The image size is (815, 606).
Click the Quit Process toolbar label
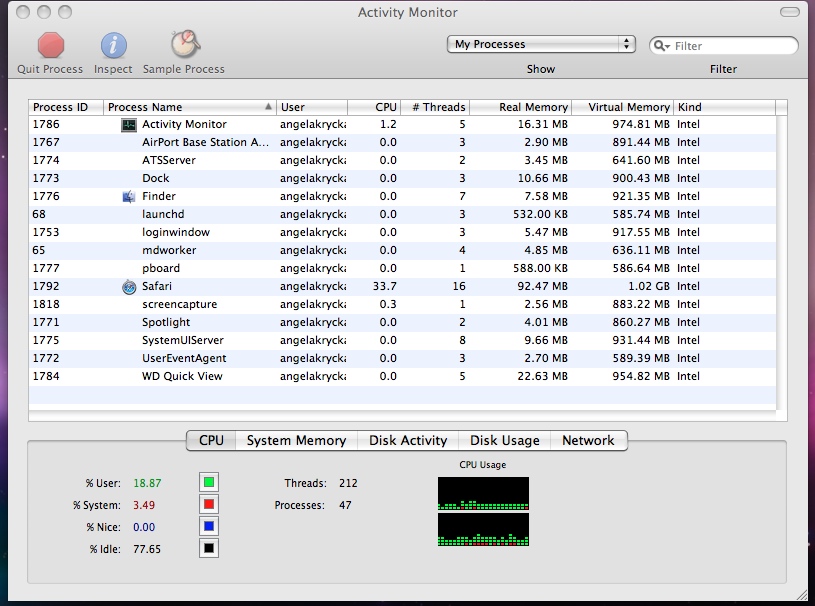[x=50, y=69]
